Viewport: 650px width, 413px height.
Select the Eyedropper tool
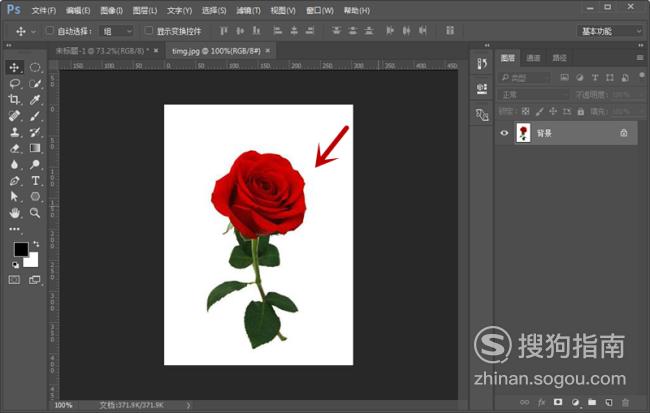point(35,99)
